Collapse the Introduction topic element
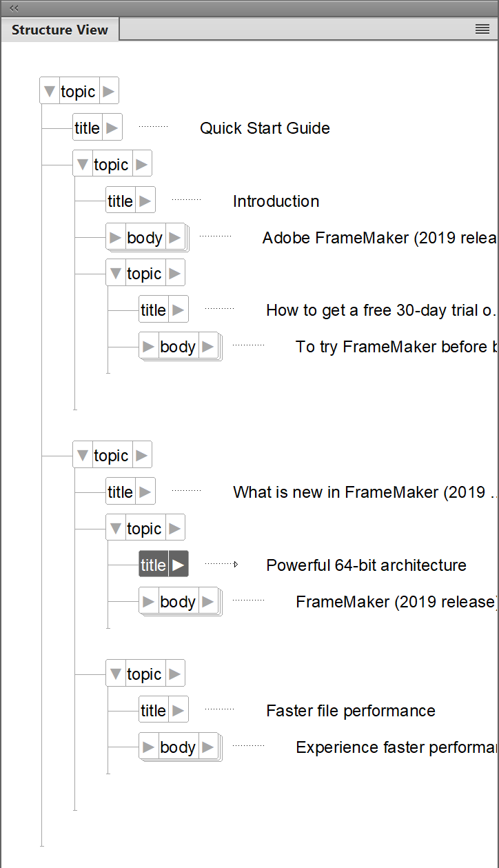The image size is (499, 868). [x=82, y=163]
